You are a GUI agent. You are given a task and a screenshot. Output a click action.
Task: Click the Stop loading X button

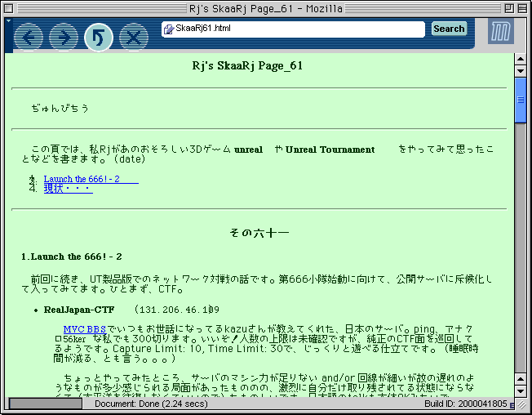pyautogui.click(x=134, y=37)
